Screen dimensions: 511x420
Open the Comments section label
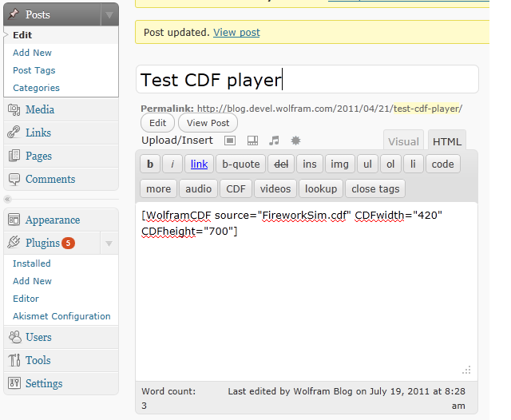tap(50, 179)
